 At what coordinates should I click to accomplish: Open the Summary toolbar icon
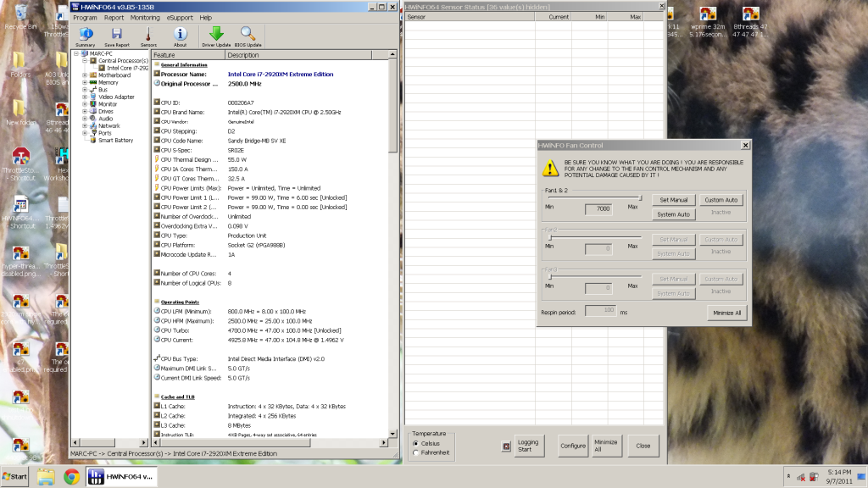click(86, 37)
